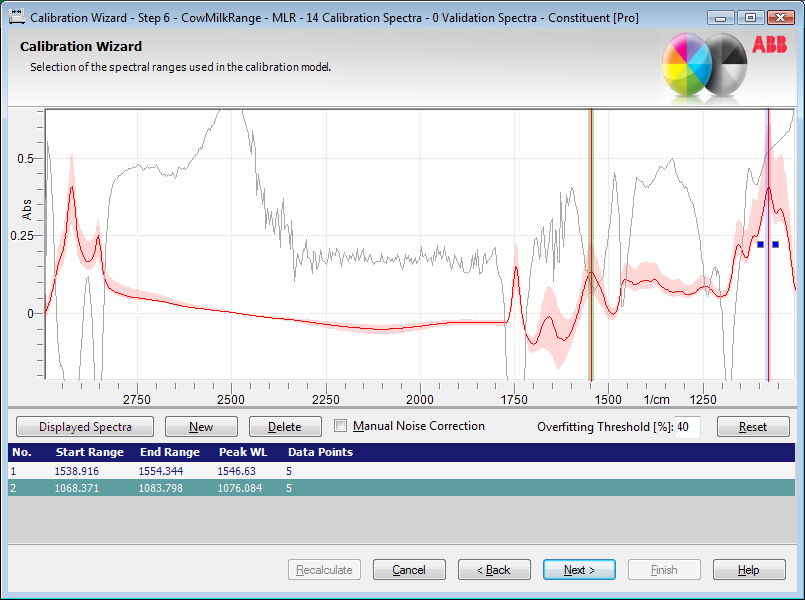Click the Calibration Wizard title bar icon
This screenshot has width=805, height=600.
(16, 17)
